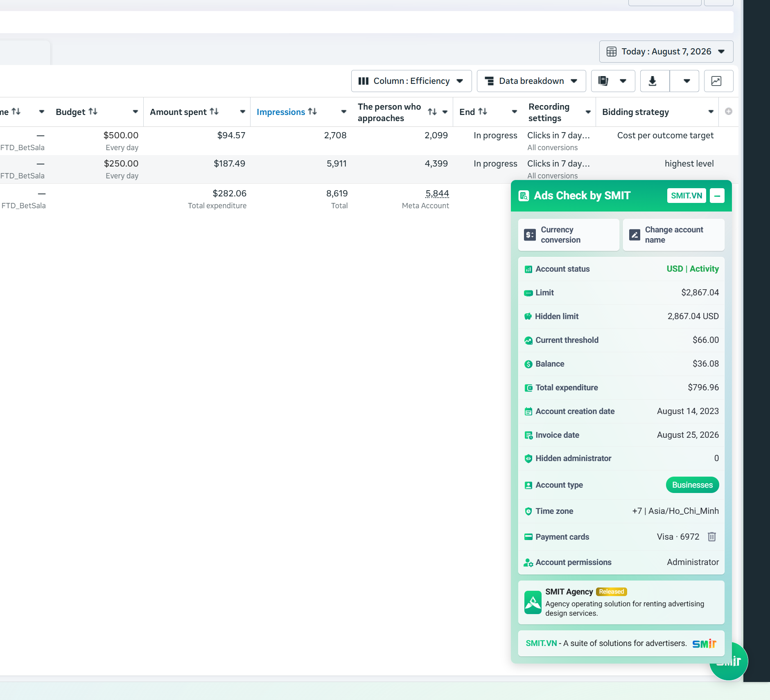This screenshot has width=770, height=700.
Task: Open the Column: Efficiency dropdown
Action: pyautogui.click(x=411, y=81)
